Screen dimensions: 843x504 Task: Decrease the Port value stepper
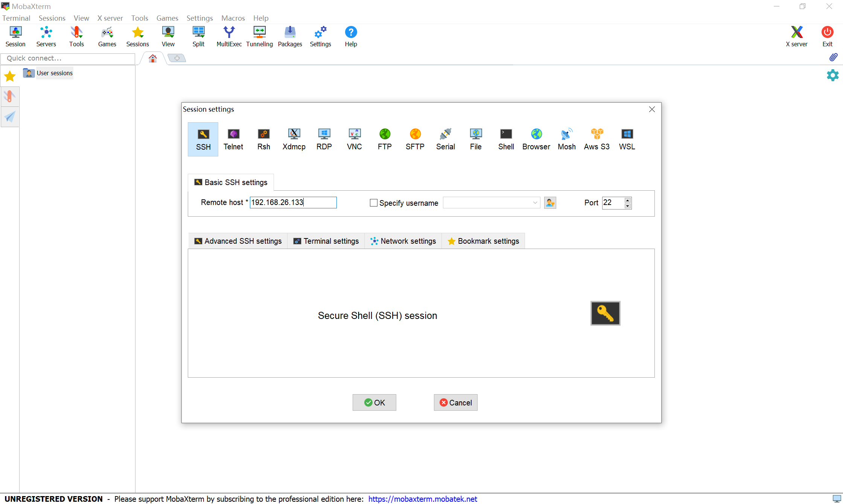tap(627, 206)
